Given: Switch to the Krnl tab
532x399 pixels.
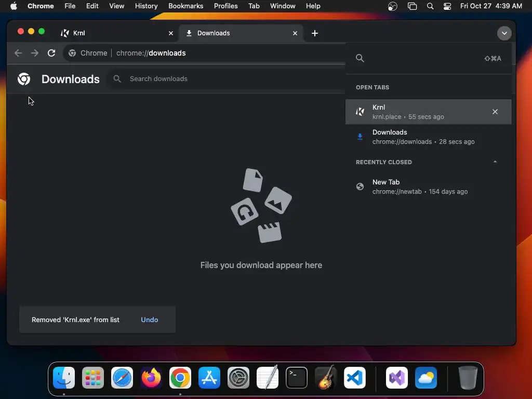Looking at the screenshot, I should pyautogui.click(x=116, y=33).
